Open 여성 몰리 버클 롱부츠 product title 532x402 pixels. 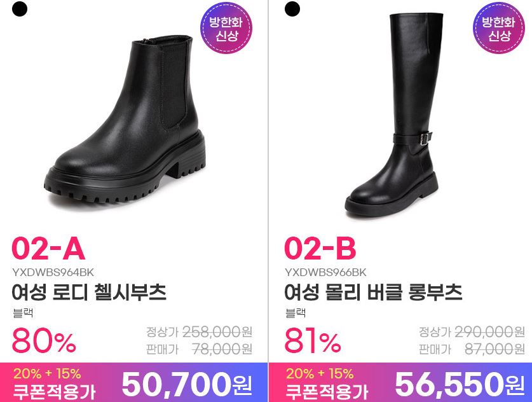[x=373, y=292]
